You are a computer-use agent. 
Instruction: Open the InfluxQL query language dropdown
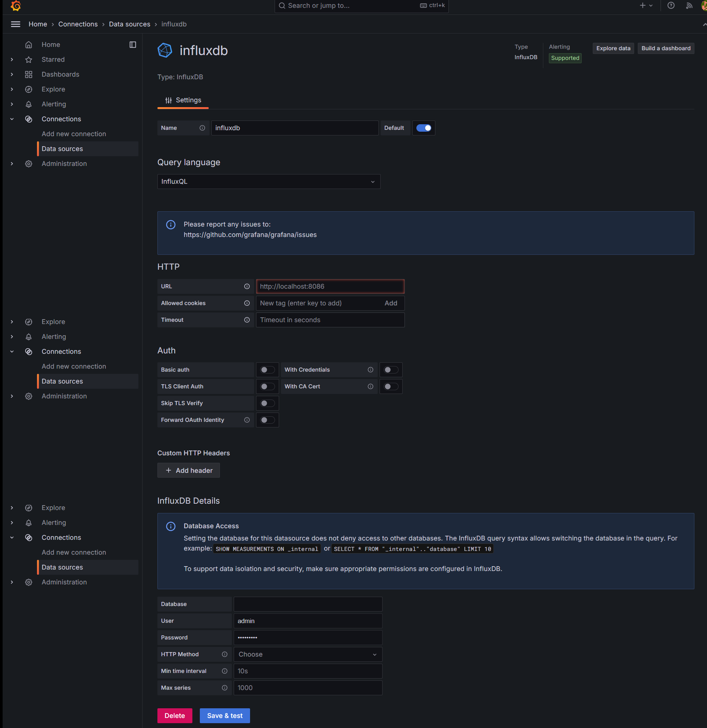[x=269, y=182]
